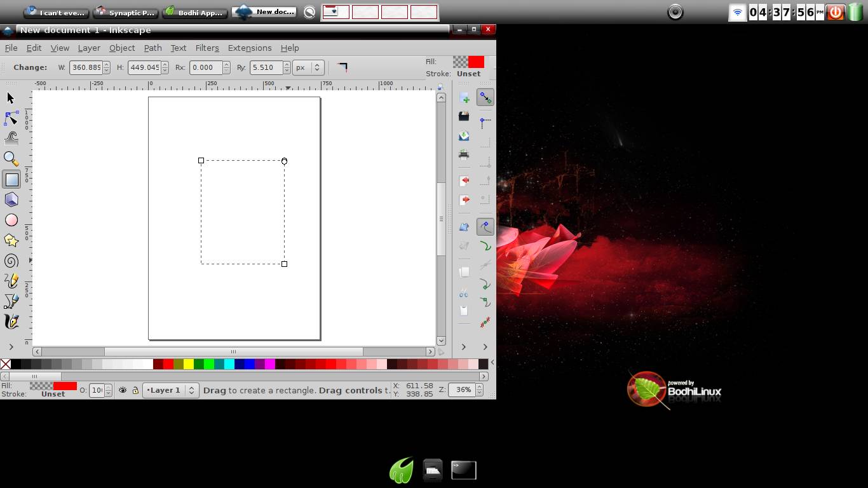Open the Filters menu
The height and width of the screenshot is (488, 868).
click(207, 48)
